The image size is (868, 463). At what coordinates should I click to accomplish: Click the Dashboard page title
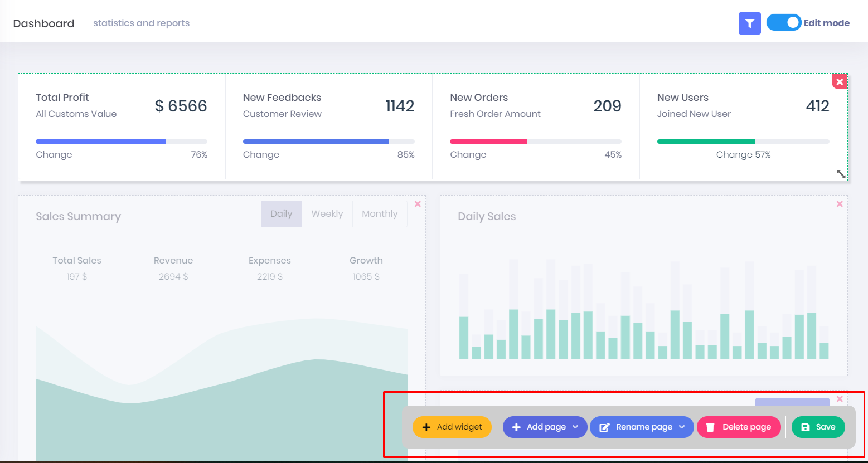point(43,23)
